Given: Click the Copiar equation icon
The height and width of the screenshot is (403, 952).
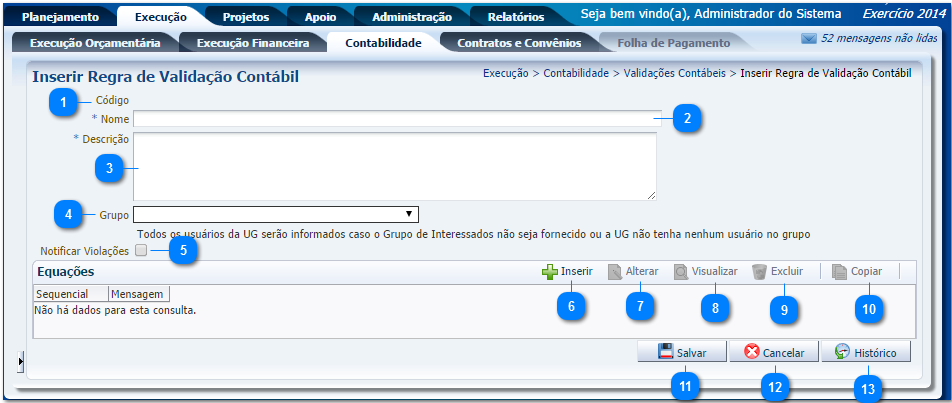Looking at the screenshot, I should 840,271.
